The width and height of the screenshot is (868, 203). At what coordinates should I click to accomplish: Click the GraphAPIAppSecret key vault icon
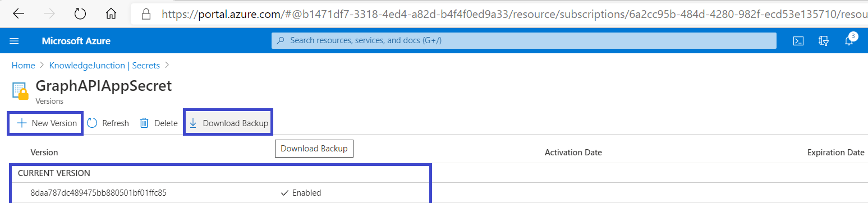(20, 92)
